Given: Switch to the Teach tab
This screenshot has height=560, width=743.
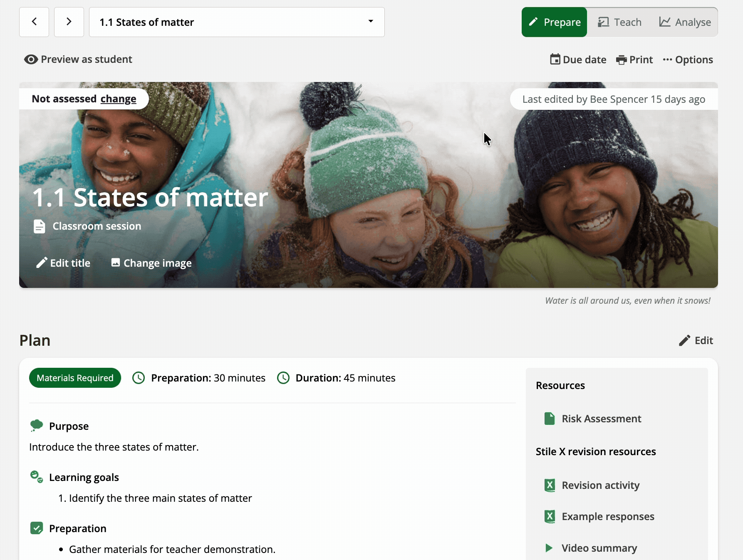Looking at the screenshot, I should tap(619, 22).
